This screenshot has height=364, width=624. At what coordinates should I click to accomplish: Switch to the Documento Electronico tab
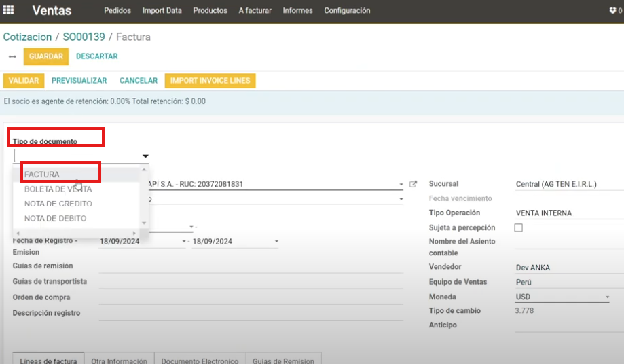[200, 358]
